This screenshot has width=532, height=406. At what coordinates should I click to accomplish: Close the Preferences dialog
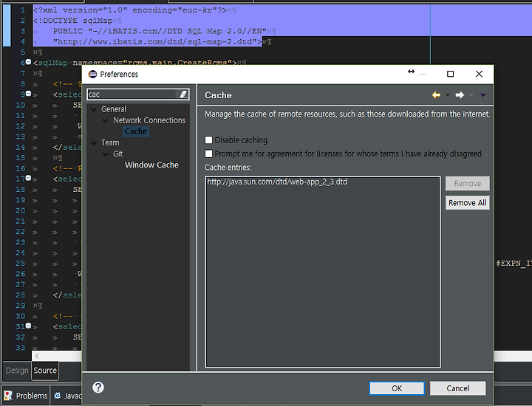coord(479,74)
